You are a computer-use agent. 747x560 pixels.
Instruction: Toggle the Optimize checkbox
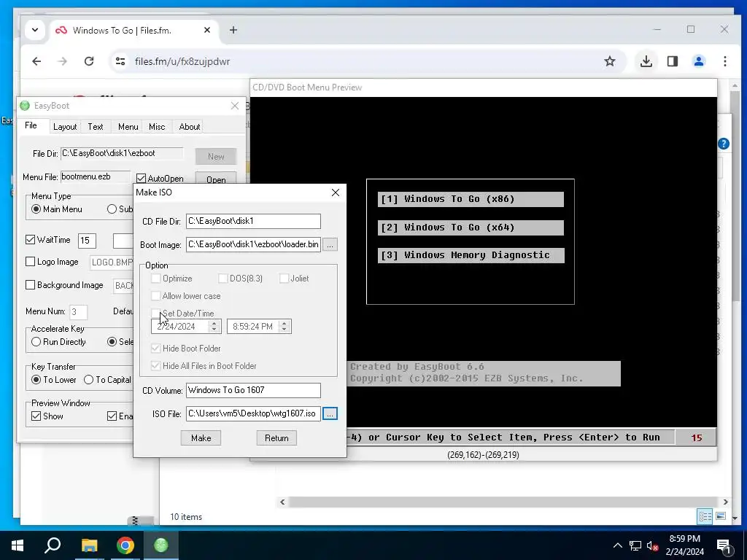point(156,278)
